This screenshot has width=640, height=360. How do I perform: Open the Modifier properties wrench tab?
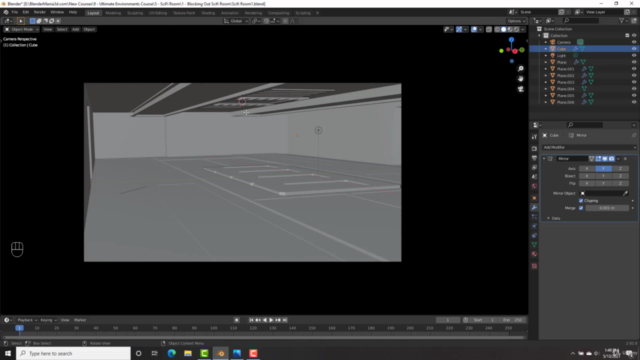click(x=534, y=207)
